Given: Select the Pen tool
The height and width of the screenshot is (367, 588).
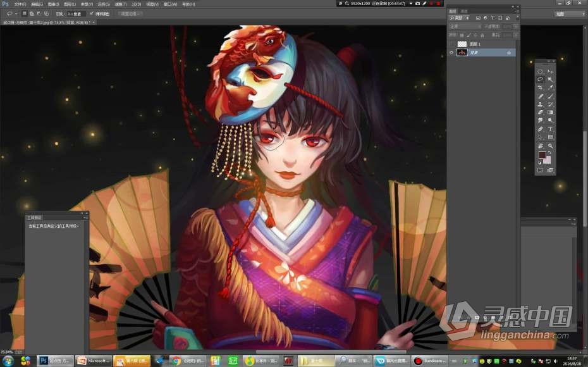Looking at the screenshot, I should point(541,129).
